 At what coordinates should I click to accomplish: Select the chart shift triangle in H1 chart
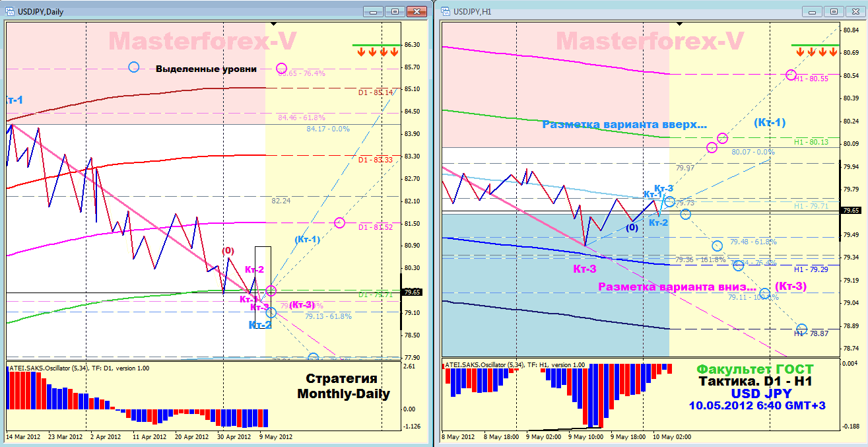pyautogui.click(x=680, y=24)
